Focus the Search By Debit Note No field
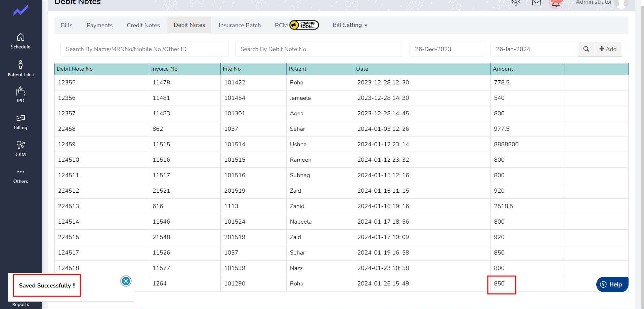 (319, 49)
